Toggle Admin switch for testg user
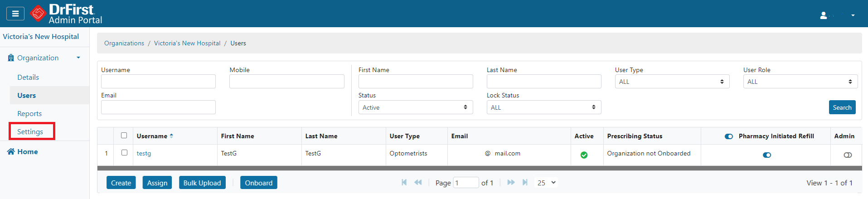The width and height of the screenshot is (868, 199). point(848,155)
